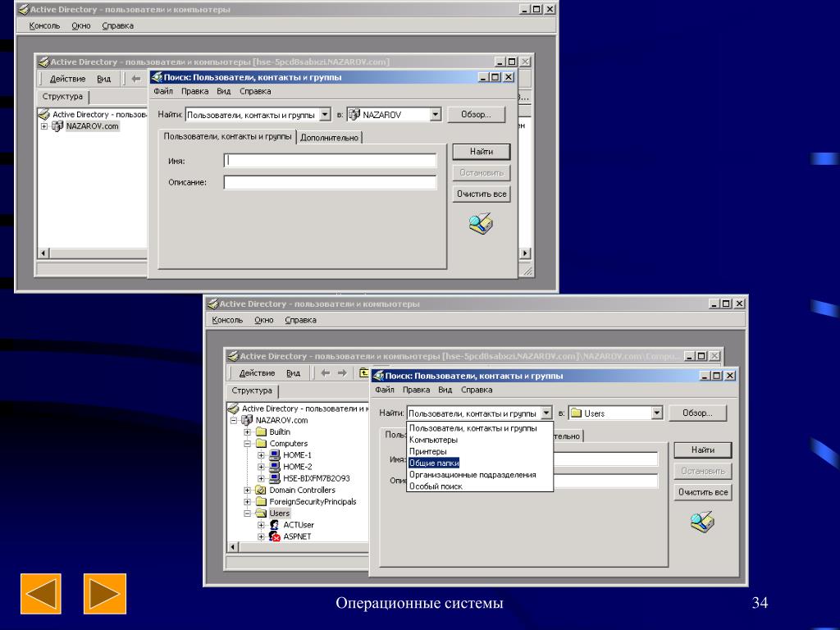
Task: Collapse the Computers folder node
Action: pos(247,444)
